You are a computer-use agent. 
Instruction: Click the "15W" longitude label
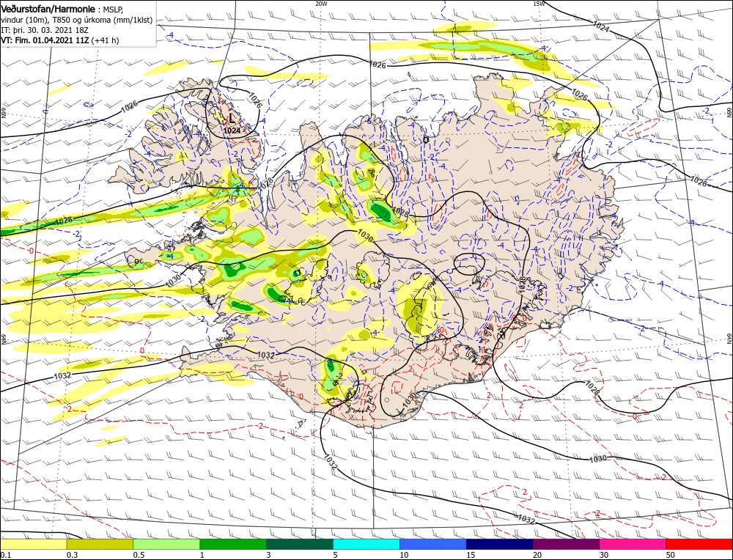click(x=539, y=3)
